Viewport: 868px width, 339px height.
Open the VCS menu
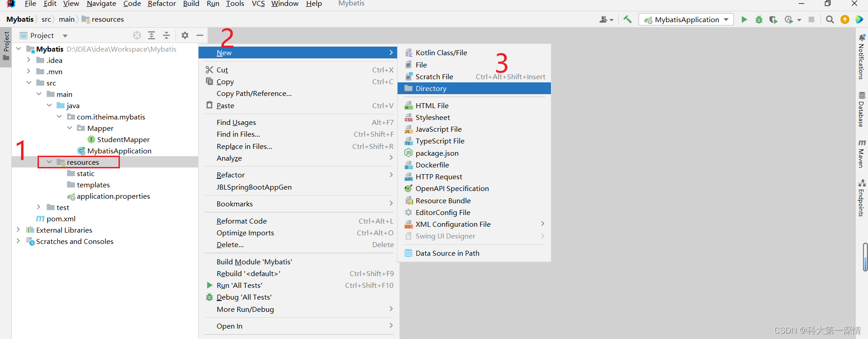pos(258,4)
